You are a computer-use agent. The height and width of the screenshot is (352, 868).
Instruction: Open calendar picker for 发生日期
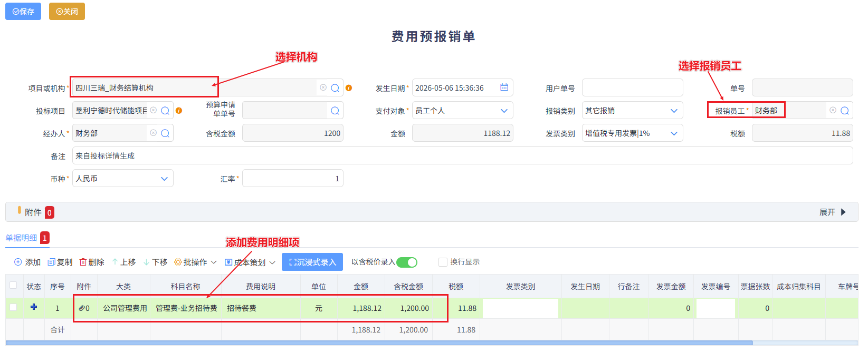coord(504,87)
